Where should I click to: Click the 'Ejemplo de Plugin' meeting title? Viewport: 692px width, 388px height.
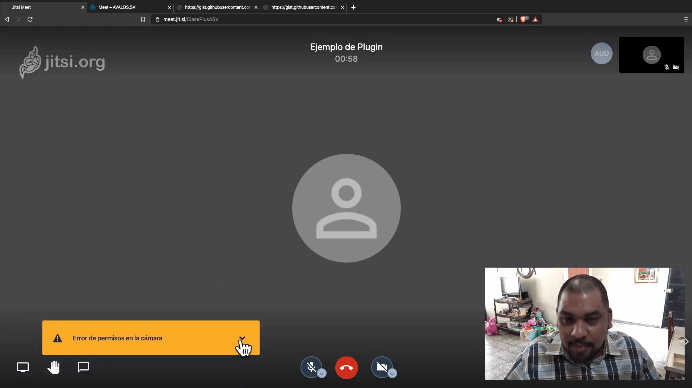346,47
